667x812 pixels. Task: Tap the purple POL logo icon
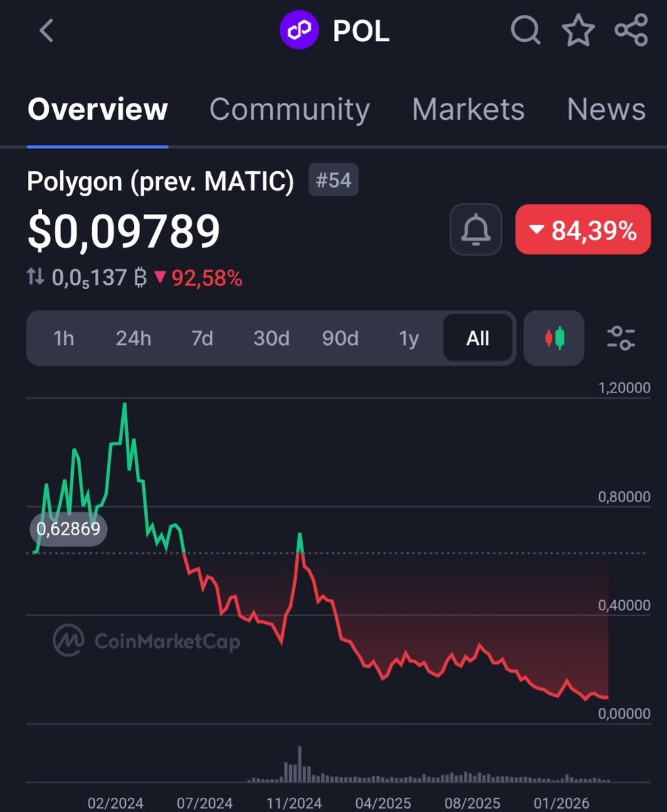tap(299, 31)
